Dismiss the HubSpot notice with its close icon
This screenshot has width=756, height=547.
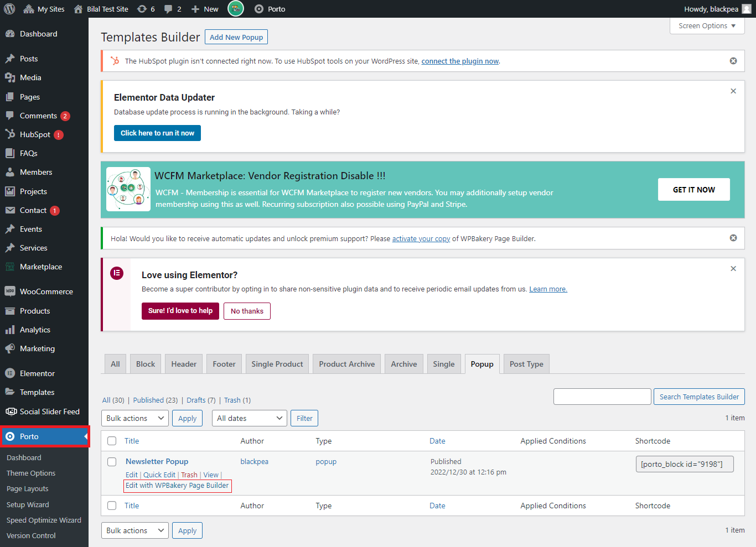[x=733, y=61]
